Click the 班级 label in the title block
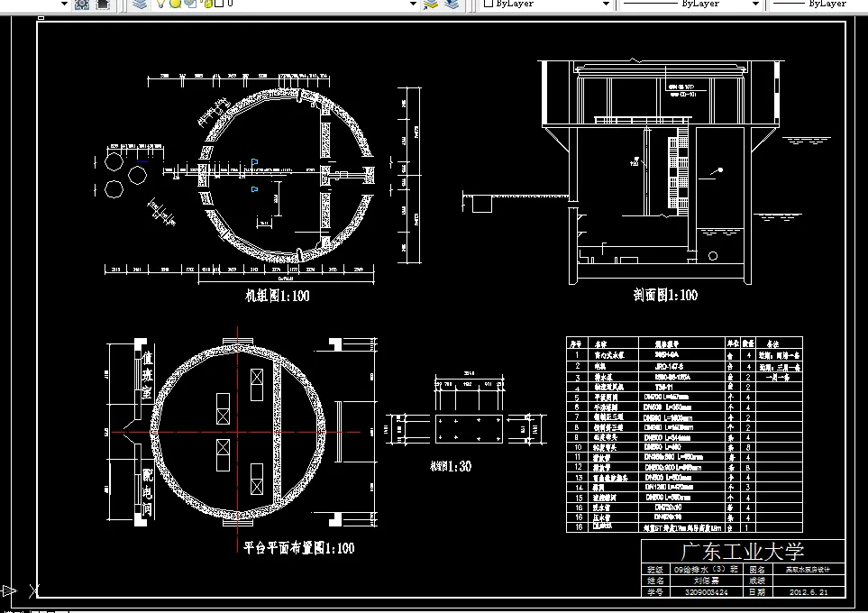Screen dimensions: 868x613 655,570
